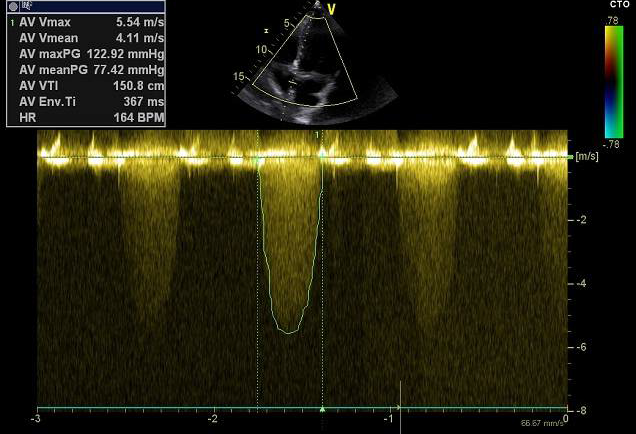Click the -2 second tick on time axis
Screen dimensions: 636x434
point(213,419)
